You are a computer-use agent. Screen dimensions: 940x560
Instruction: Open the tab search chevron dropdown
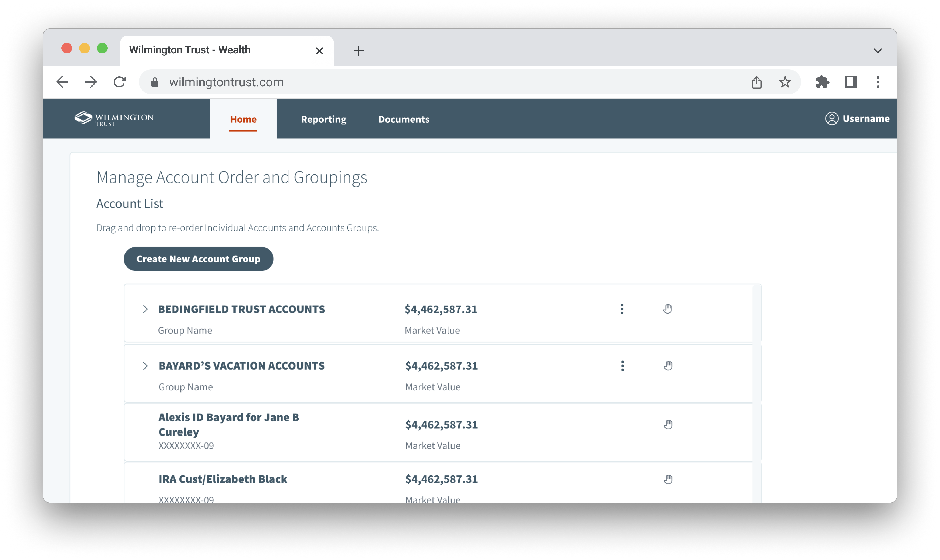pos(878,51)
